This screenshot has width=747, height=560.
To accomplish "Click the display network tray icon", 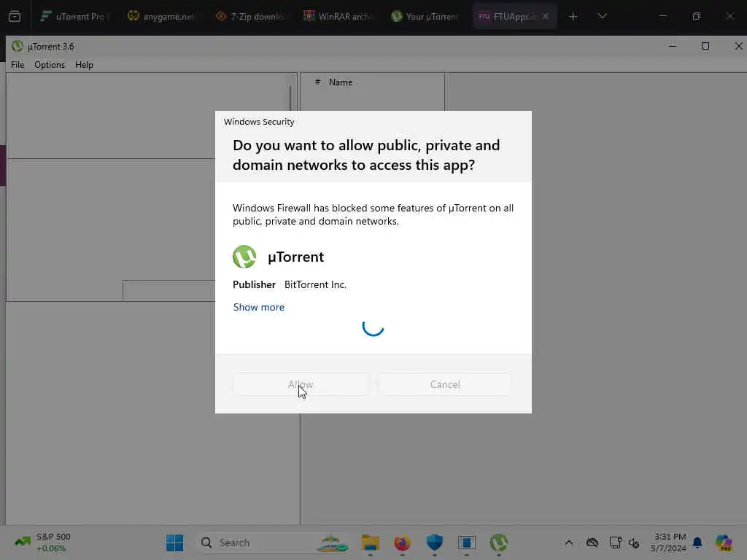I will pyautogui.click(x=615, y=542).
